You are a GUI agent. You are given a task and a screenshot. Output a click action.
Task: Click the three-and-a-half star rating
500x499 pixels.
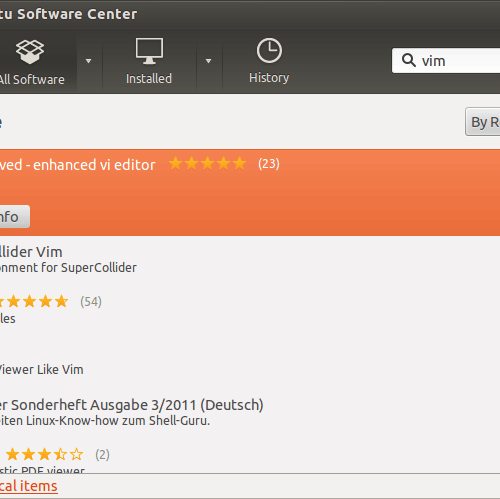[x=44, y=454]
